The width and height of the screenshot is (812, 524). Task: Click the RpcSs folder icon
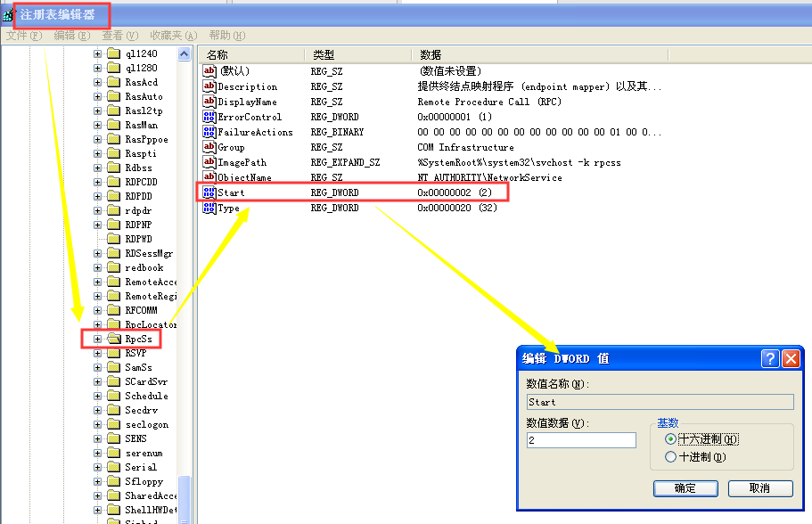tap(114, 339)
